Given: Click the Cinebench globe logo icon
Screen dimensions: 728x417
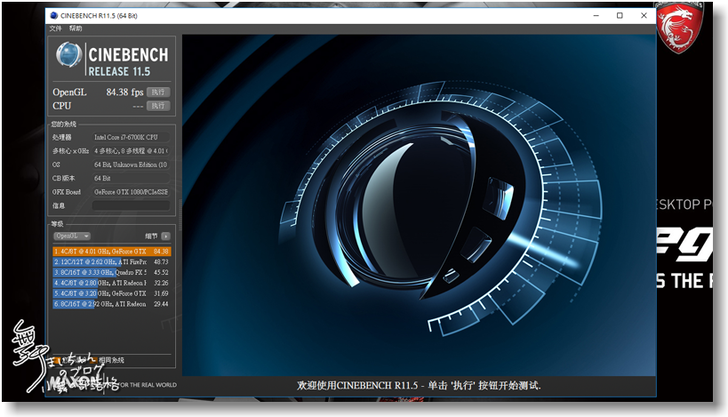Looking at the screenshot, I should pos(69,57).
